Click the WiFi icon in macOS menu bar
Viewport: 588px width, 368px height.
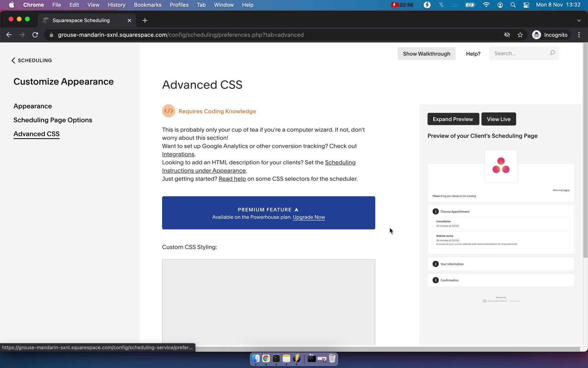(x=486, y=5)
